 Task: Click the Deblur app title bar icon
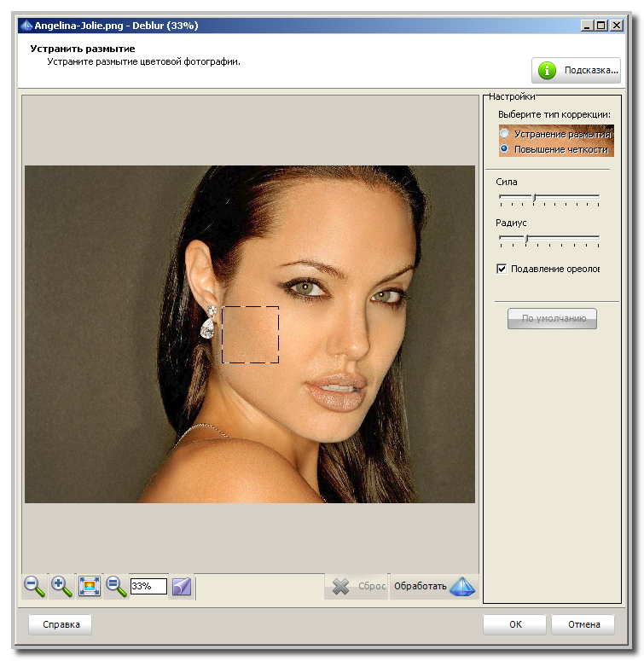(x=26, y=26)
